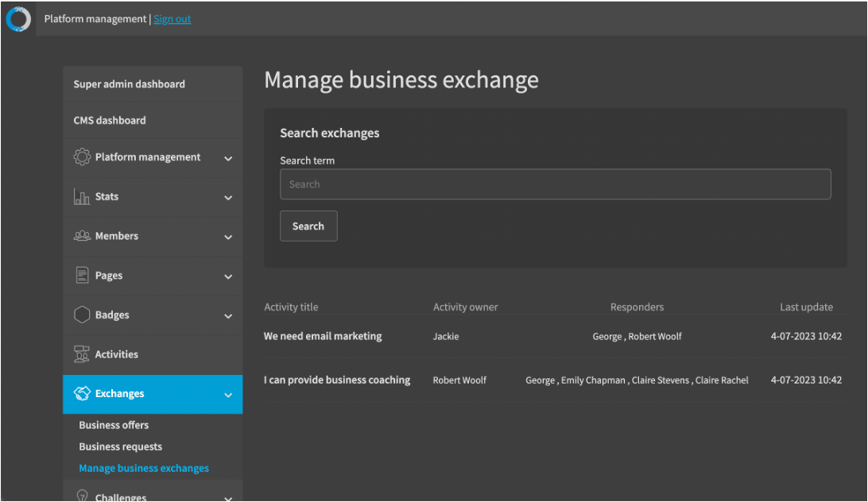
Task: Select the Exchanges handshake icon
Action: click(82, 393)
